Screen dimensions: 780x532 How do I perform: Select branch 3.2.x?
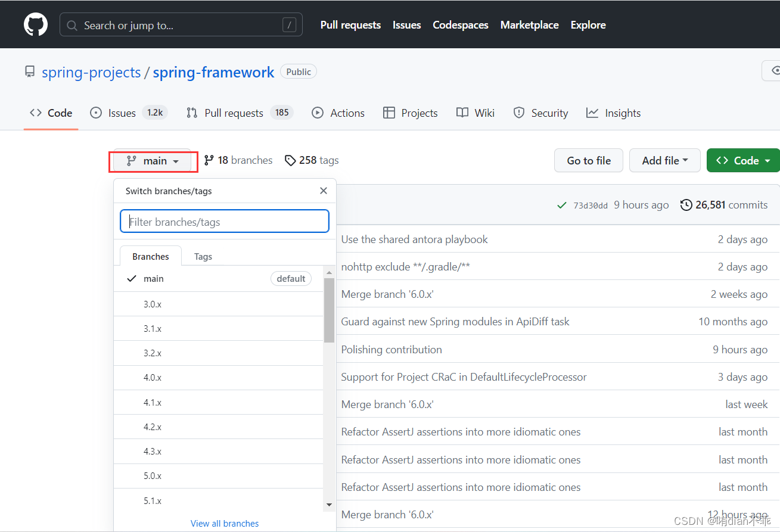pyautogui.click(x=219, y=353)
